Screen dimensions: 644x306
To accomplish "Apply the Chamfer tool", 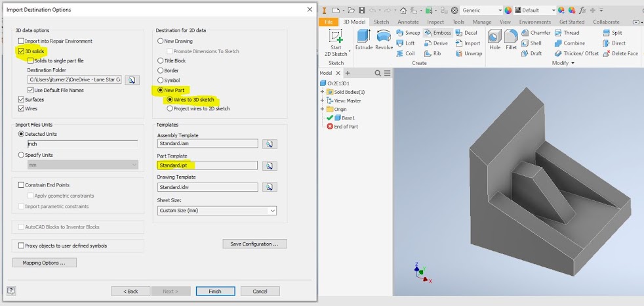I will (536, 33).
